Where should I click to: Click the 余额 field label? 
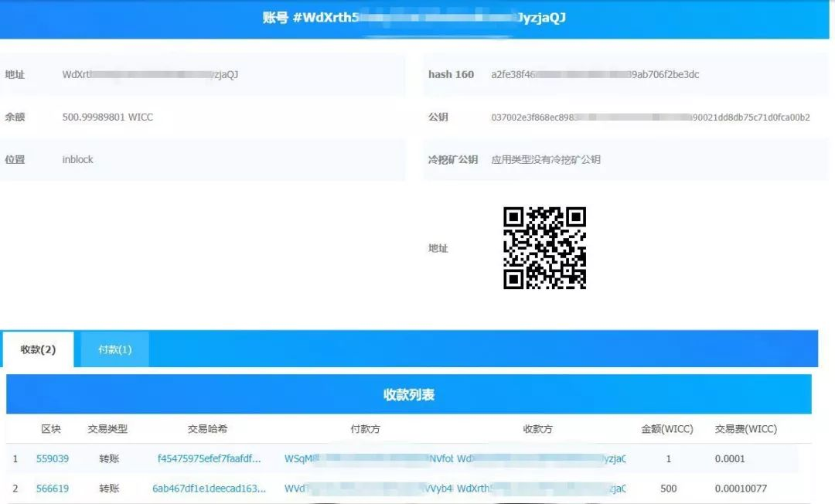[15, 117]
